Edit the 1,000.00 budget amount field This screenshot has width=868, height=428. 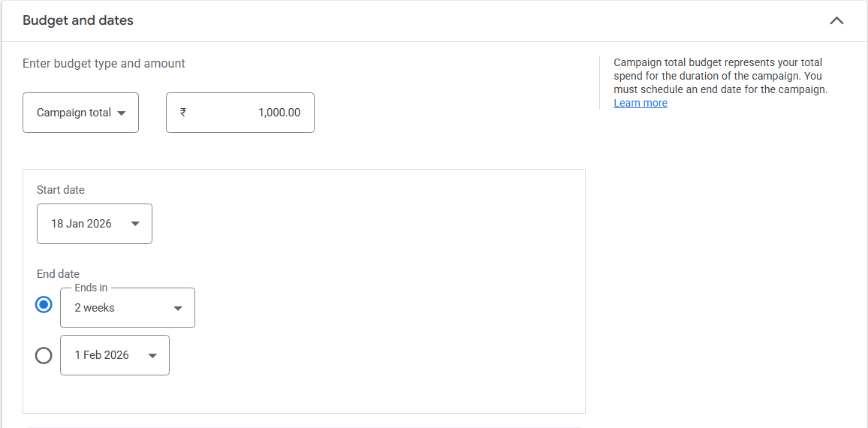click(x=240, y=113)
